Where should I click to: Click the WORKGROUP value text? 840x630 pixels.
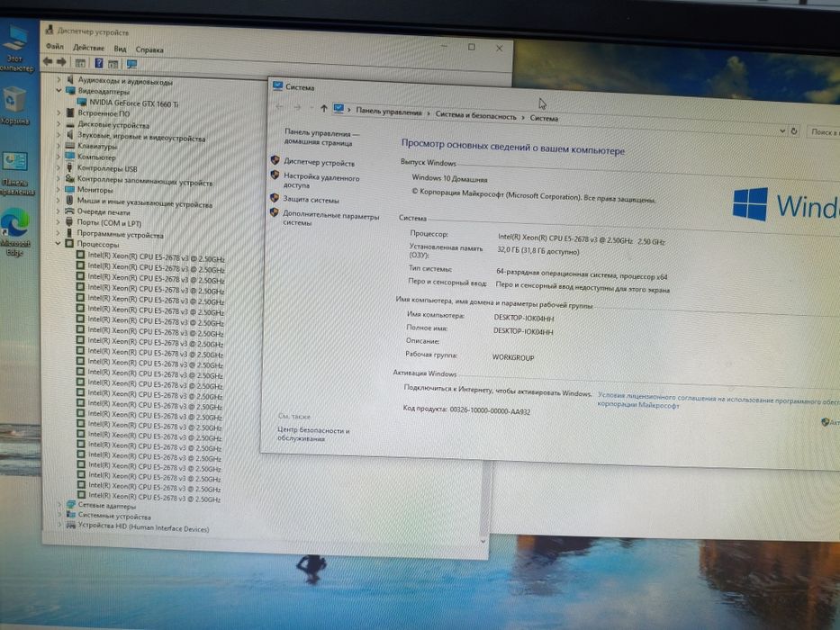point(512,358)
